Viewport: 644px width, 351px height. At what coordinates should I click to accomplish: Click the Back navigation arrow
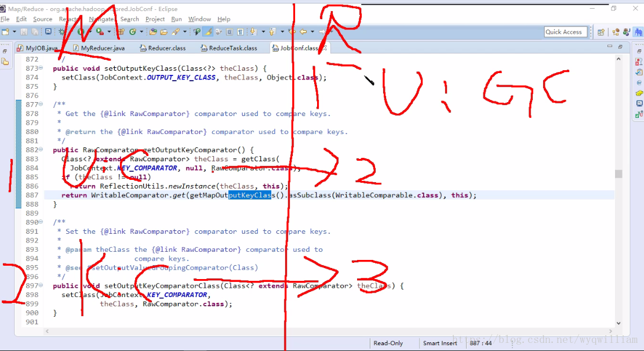click(303, 32)
